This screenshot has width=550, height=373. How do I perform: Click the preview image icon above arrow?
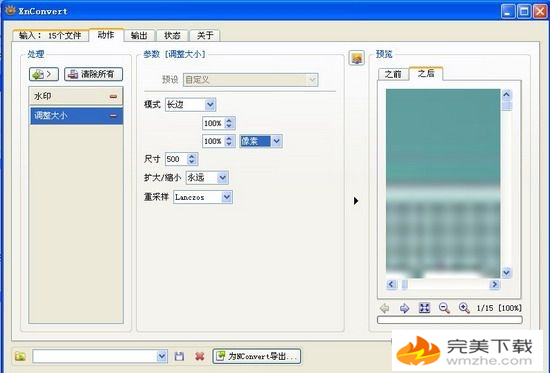356,58
